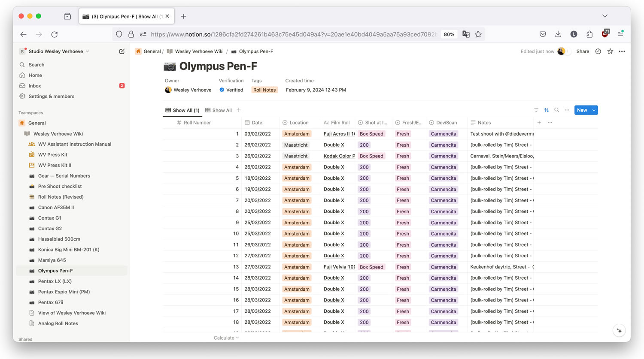This screenshot has height=359, width=644.
Task: Add a new view with plus icon
Action: click(x=239, y=110)
